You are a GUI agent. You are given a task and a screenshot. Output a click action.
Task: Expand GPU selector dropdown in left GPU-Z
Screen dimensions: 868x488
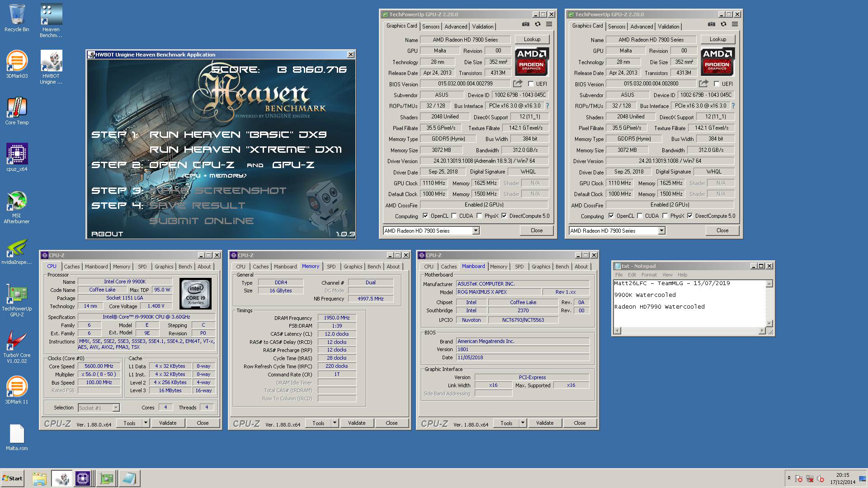click(x=476, y=231)
